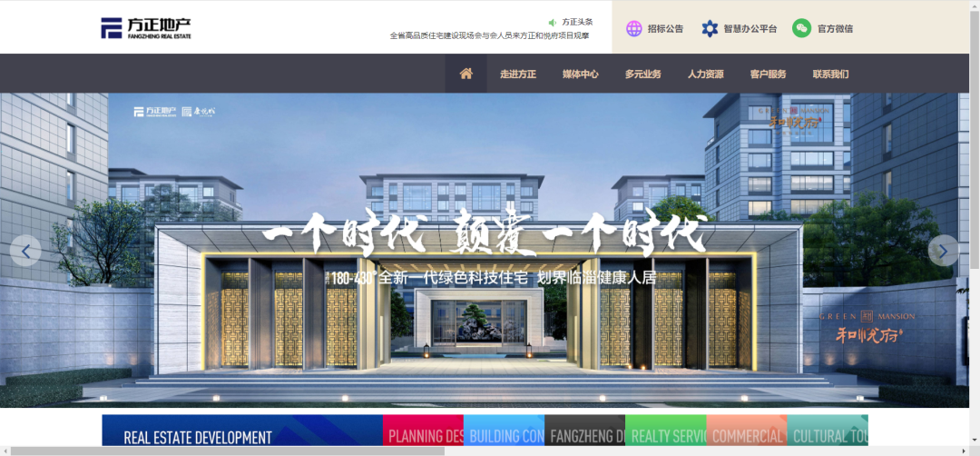This screenshot has height=456, width=980.
Task: Select the green Realty Service tile
Action: click(666, 431)
